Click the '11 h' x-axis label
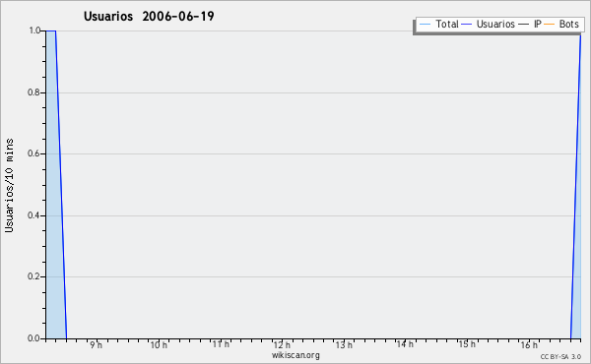Viewport: 591px width, 364px height. tap(221, 344)
